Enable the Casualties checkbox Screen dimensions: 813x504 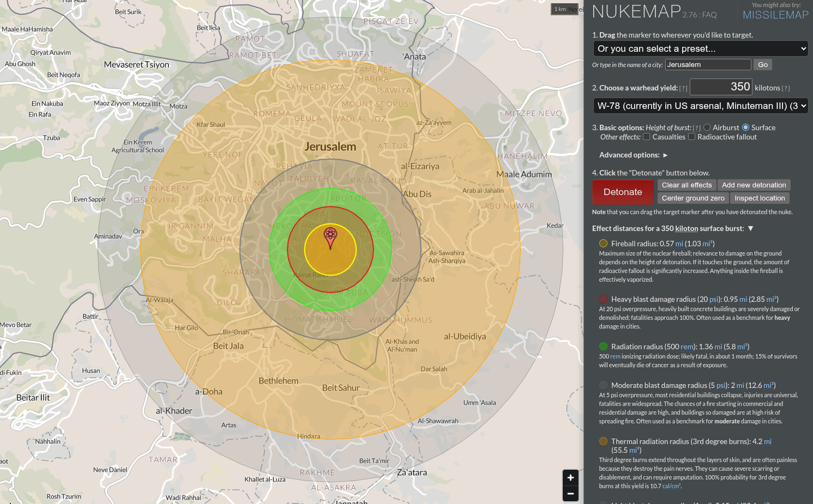[x=647, y=137]
